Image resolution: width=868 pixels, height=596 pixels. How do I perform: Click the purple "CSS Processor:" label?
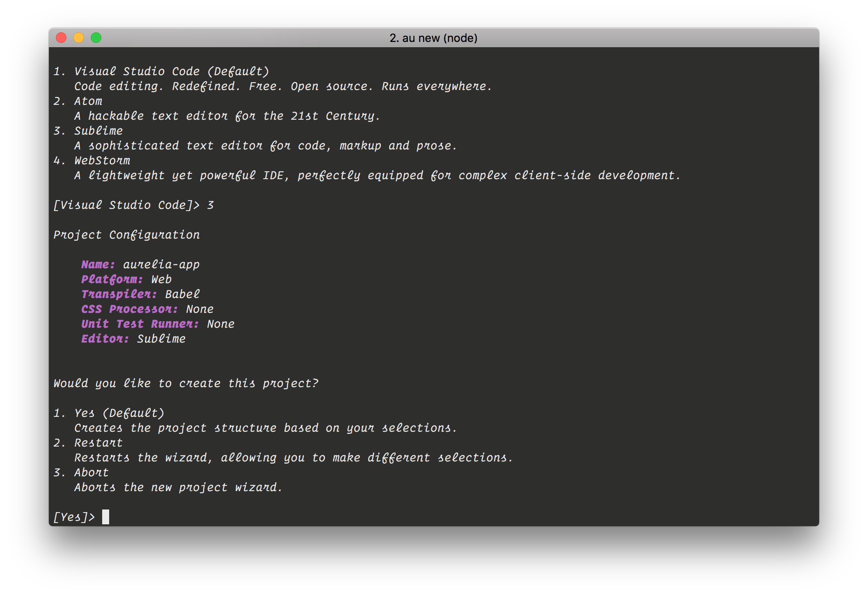(129, 309)
